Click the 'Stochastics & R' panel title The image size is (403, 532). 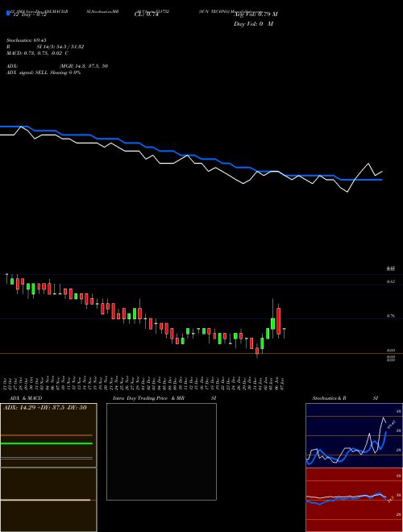point(330,398)
